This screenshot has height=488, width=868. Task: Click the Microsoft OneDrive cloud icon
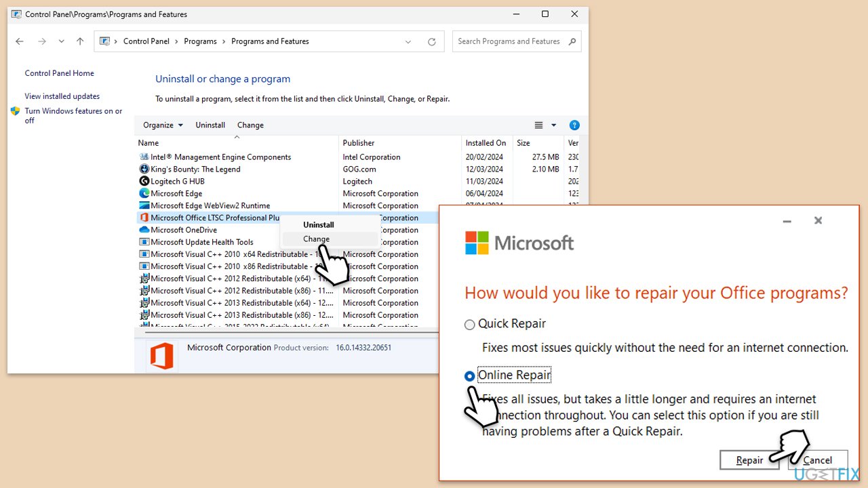point(144,230)
